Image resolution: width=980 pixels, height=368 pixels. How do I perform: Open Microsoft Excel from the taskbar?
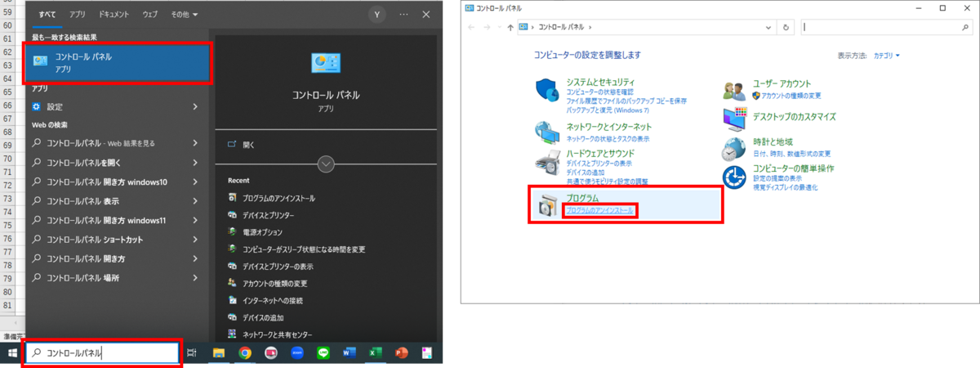point(374,352)
